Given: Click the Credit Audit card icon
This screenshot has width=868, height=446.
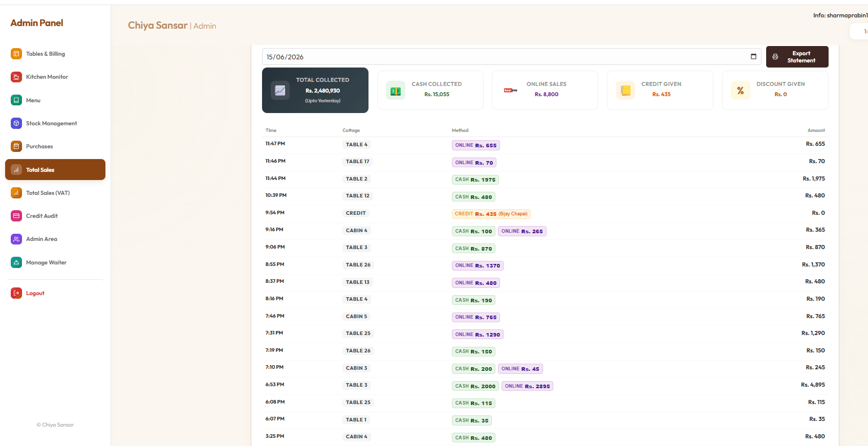Looking at the screenshot, I should pyautogui.click(x=16, y=216).
